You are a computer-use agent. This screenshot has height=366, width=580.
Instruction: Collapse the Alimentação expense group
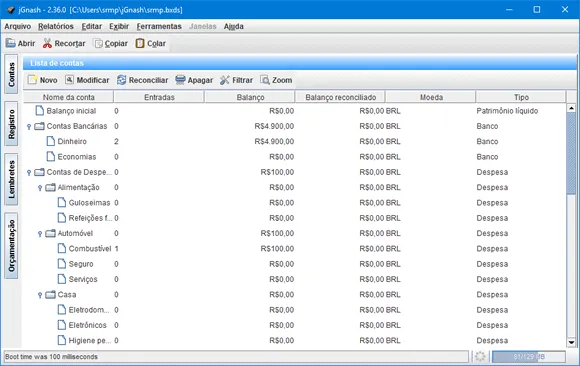point(40,188)
